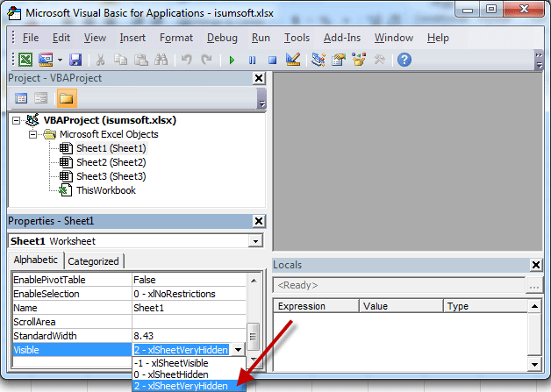
Task: Click the View Microsoft Excel toolbar icon
Action: tap(25, 60)
